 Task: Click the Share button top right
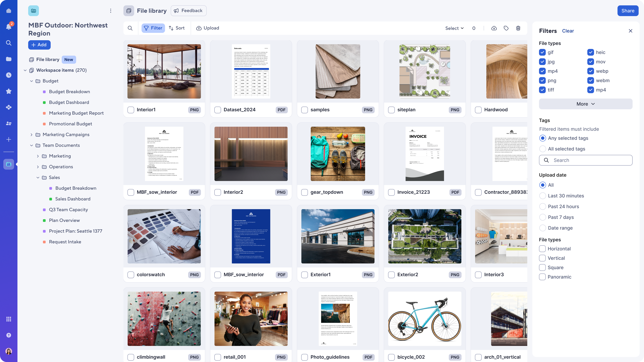pos(628,11)
